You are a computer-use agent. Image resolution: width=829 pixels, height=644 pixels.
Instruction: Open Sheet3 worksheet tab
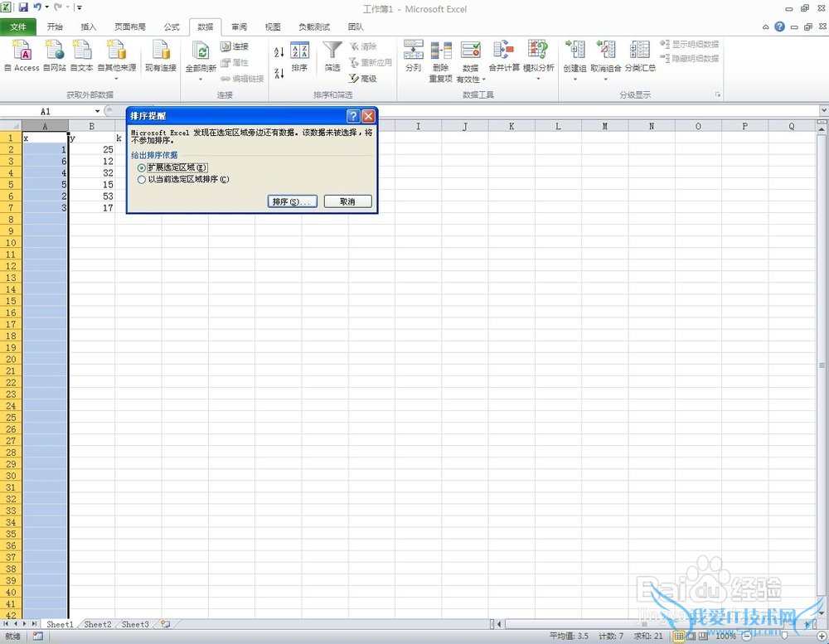coord(135,624)
